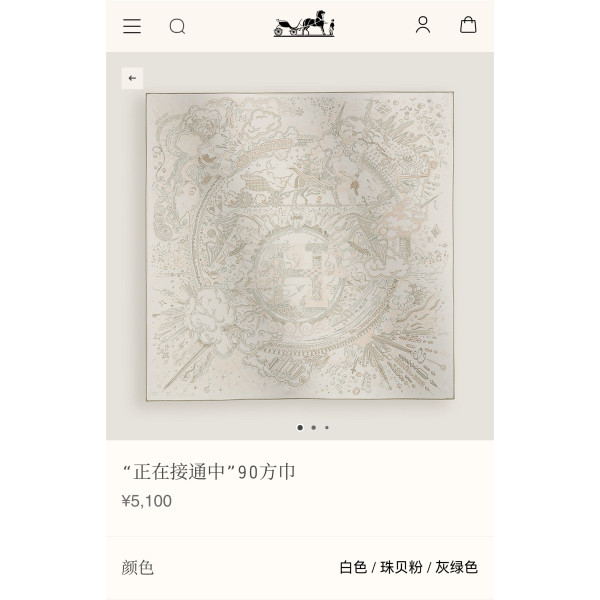Viewport: 600px width, 600px height.
Task: Click the ¥5,100 price text
Action: [147, 501]
